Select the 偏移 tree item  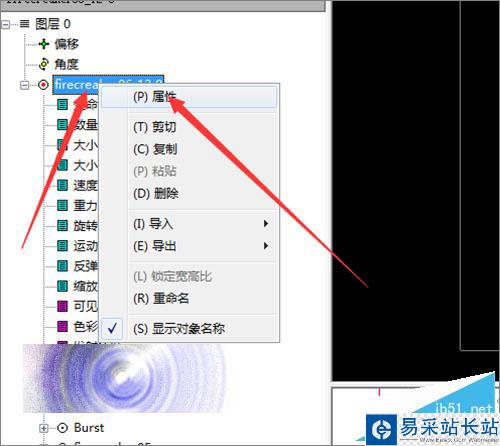click(x=67, y=44)
